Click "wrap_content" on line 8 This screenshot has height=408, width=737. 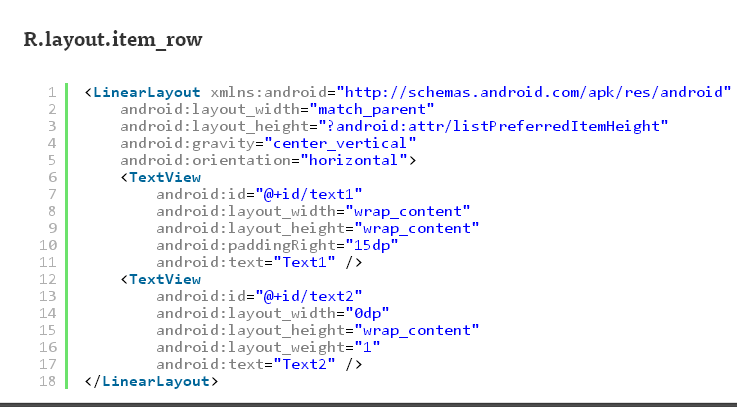[408, 212]
